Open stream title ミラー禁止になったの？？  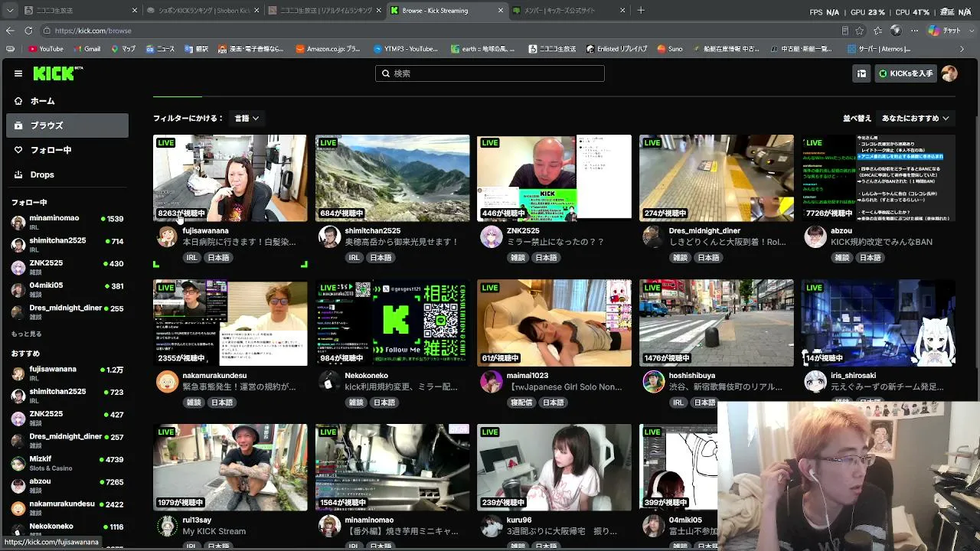click(x=556, y=242)
